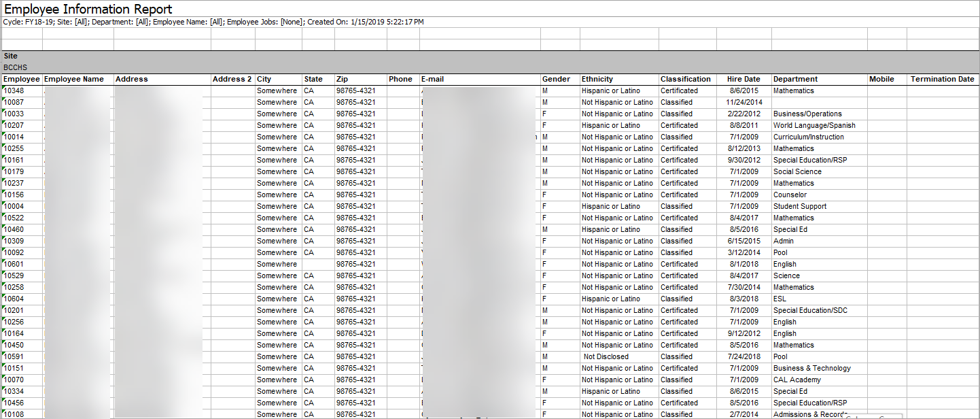Viewport: 980px width, 419px height.
Task: Click the Employee Name column header
Action: 74,79
